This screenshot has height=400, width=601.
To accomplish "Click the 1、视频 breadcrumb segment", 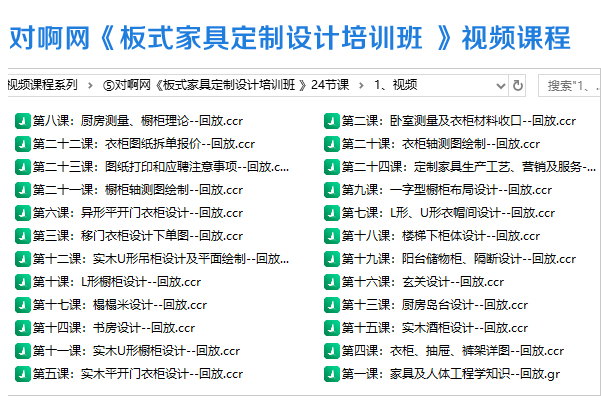I will click(x=395, y=85).
